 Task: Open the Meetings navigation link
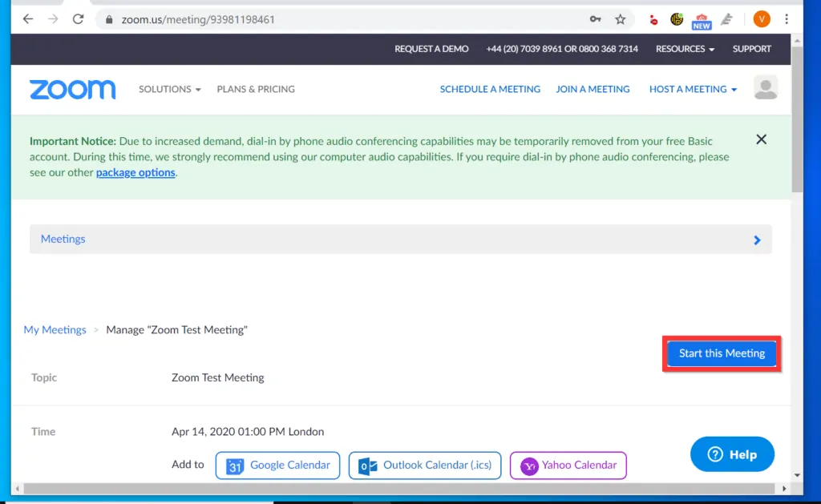pyautogui.click(x=63, y=239)
